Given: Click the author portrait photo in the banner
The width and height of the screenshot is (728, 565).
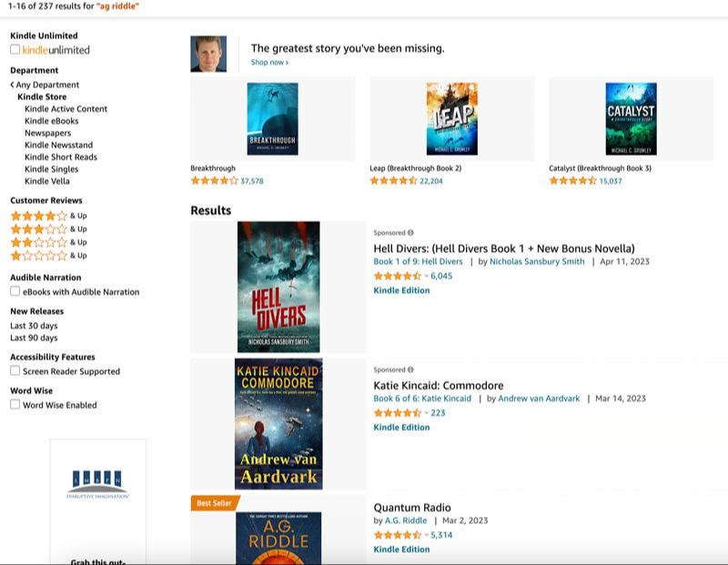Looking at the screenshot, I should 208,54.
